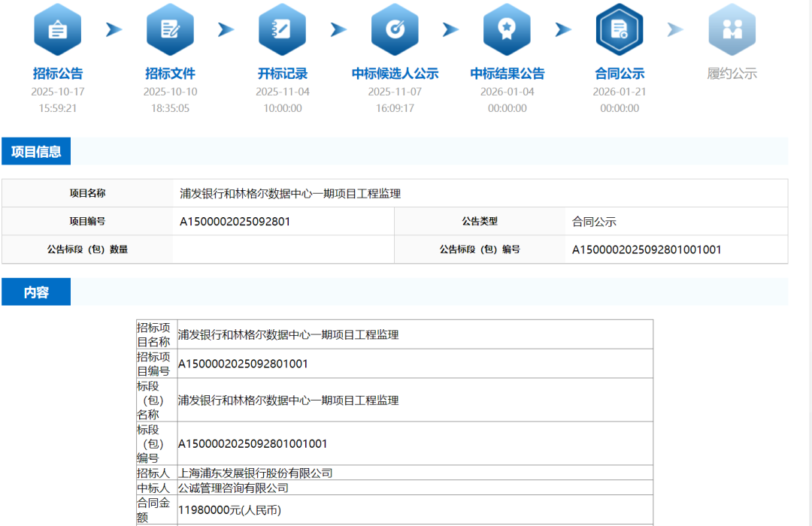Click date 2025-11-04 under 开标记录

click(x=282, y=92)
